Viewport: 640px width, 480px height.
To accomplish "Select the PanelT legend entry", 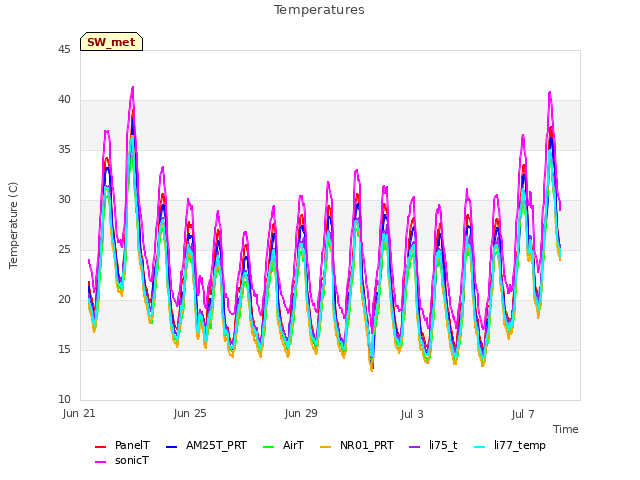I will (x=122, y=445).
